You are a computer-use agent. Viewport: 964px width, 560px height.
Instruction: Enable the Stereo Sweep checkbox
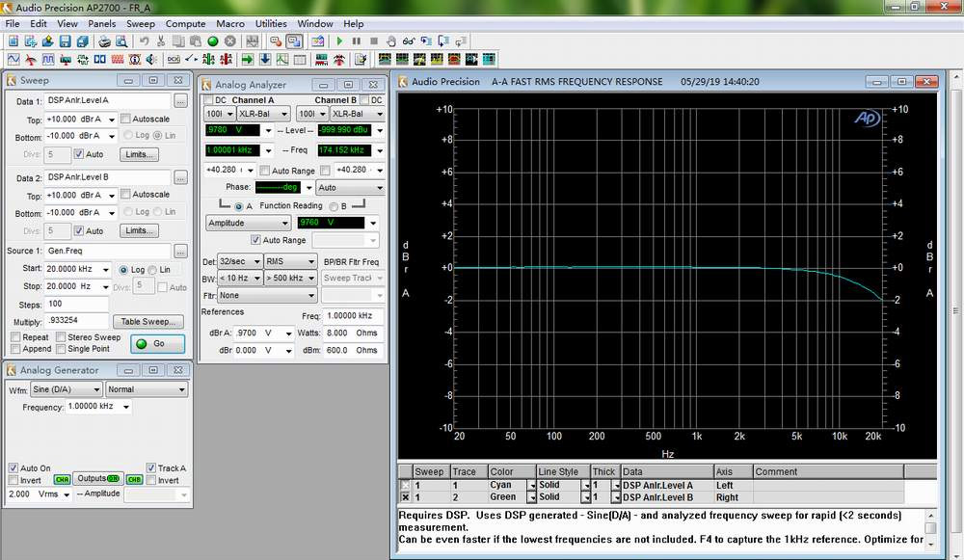[x=60, y=336]
